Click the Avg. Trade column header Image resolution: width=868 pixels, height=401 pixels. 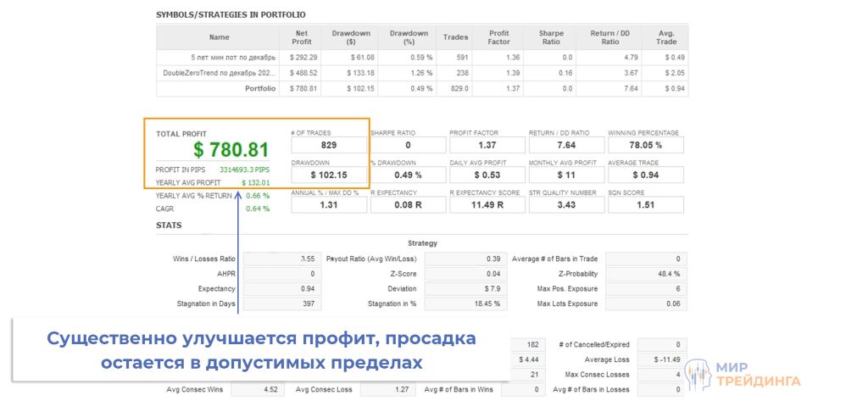tap(668, 37)
